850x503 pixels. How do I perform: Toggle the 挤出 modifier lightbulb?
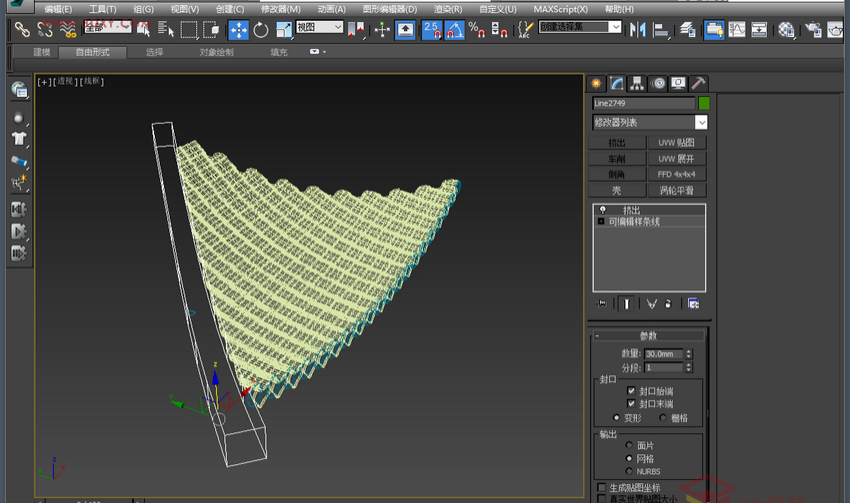point(602,210)
